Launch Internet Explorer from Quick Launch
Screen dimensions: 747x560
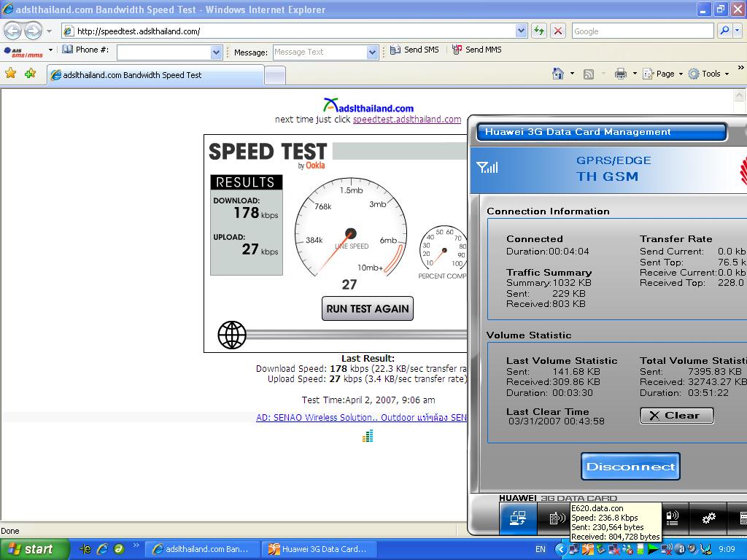coord(102,549)
